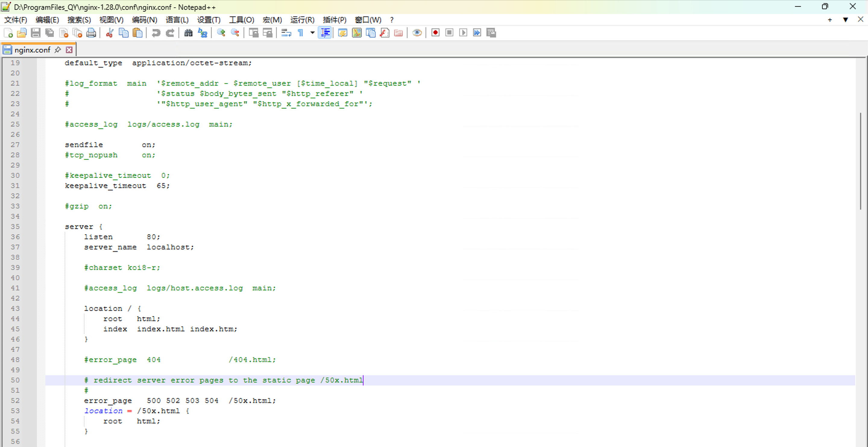The width and height of the screenshot is (868, 447).
Task: Click the vertical scrollbar thumb
Action: click(x=860, y=161)
